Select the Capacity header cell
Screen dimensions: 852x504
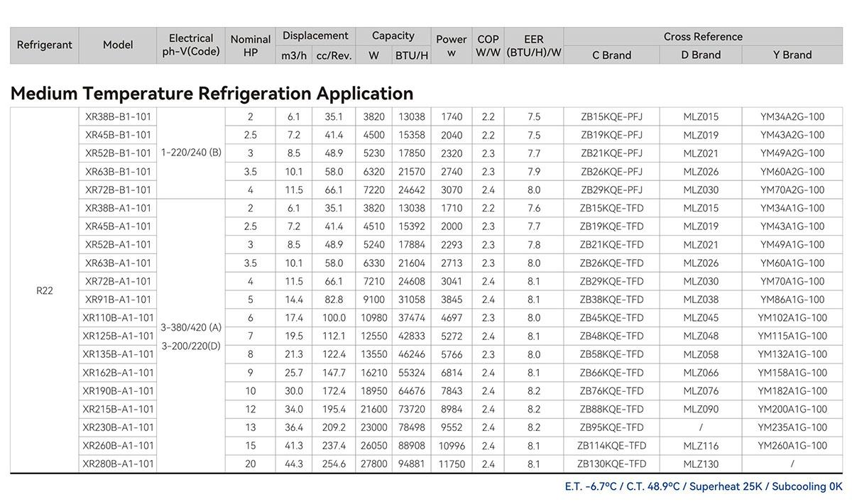click(x=393, y=36)
